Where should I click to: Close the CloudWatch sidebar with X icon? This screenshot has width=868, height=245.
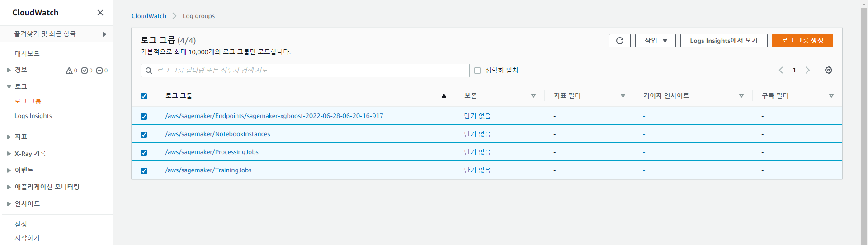[100, 13]
